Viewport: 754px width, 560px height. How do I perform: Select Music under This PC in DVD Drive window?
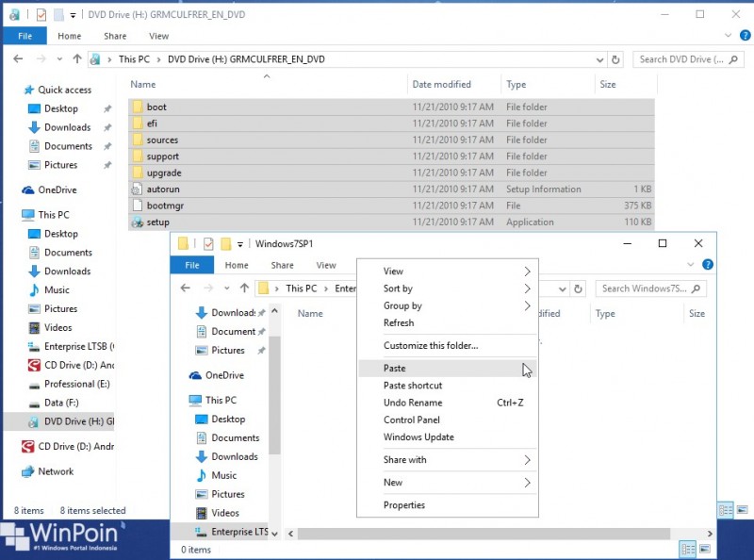click(57, 290)
